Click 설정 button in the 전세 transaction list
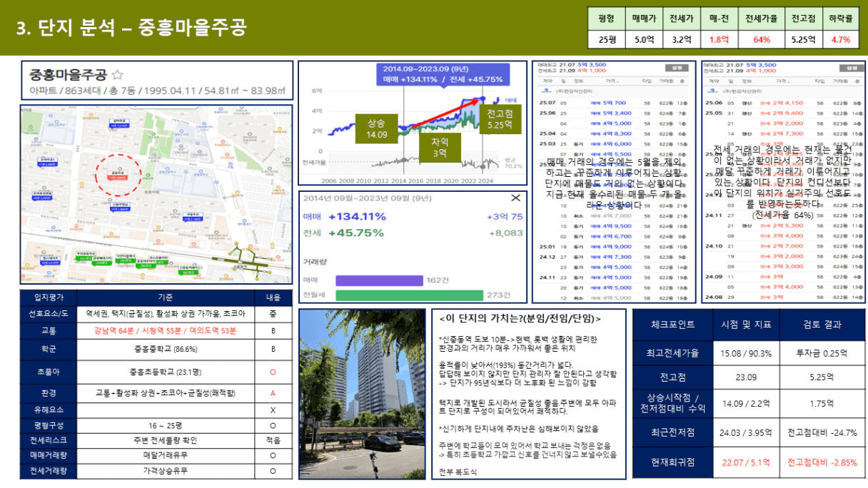 pyautogui.click(x=853, y=67)
